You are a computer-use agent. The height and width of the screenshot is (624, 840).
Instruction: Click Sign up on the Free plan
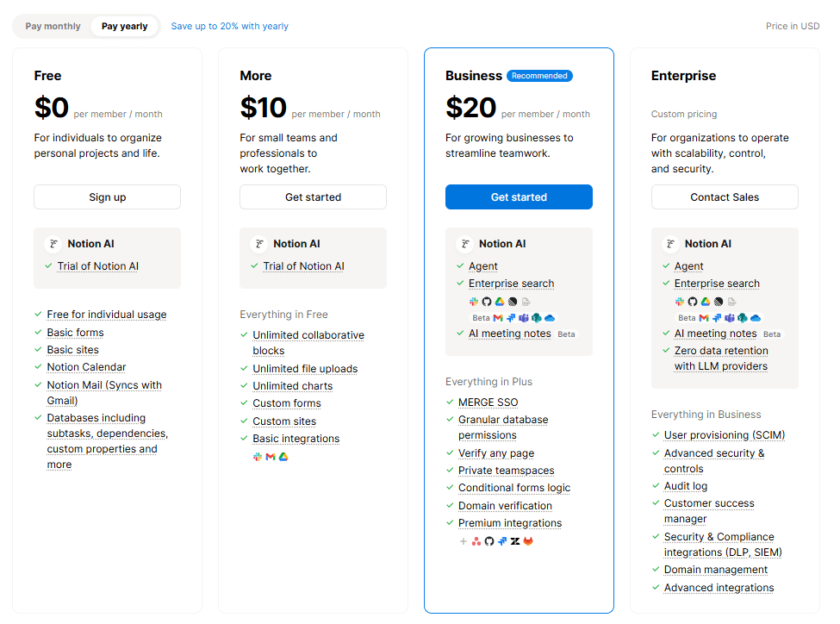pyautogui.click(x=108, y=197)
